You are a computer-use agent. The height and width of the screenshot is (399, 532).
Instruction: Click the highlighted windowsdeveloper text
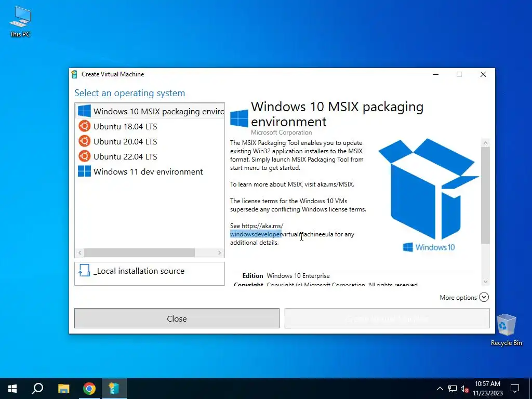pos(256,234)
